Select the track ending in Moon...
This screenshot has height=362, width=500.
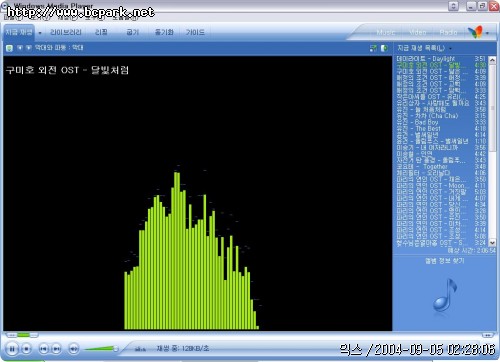(x=441, y=185)
